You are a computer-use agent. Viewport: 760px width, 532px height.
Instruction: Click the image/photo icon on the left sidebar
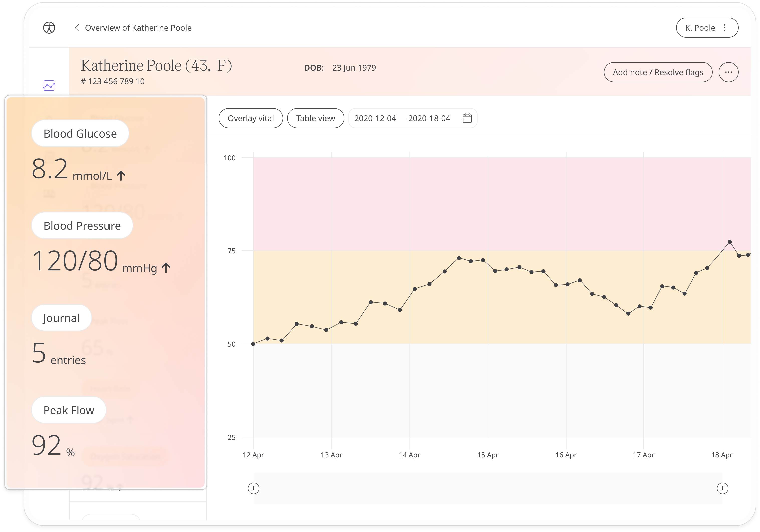click(x=49, y=86)
